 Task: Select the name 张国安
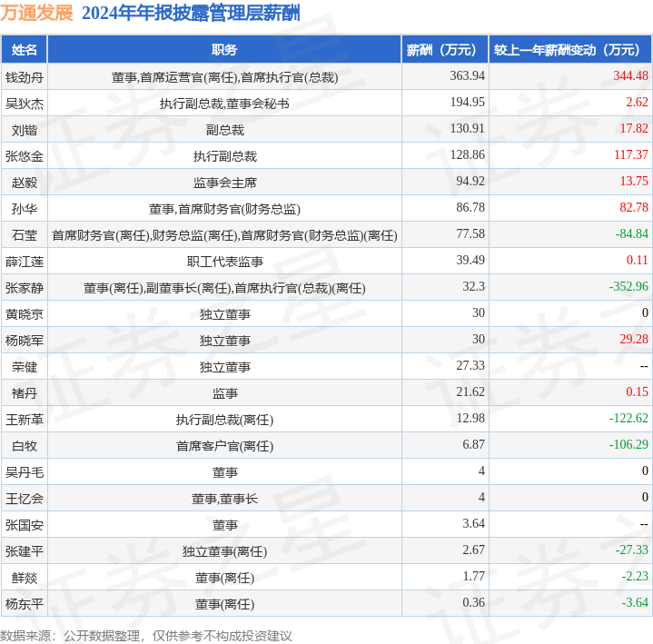pos(25,525)
